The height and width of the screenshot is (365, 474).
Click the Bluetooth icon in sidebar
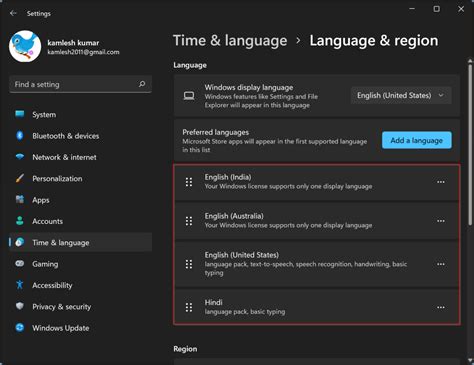(20, 136)
